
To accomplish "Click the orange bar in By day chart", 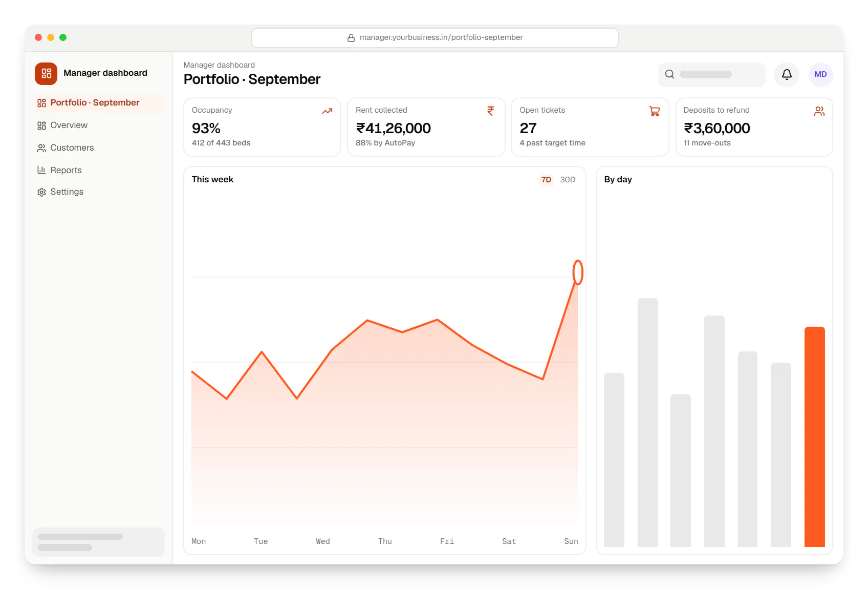I will coord(815,437).
